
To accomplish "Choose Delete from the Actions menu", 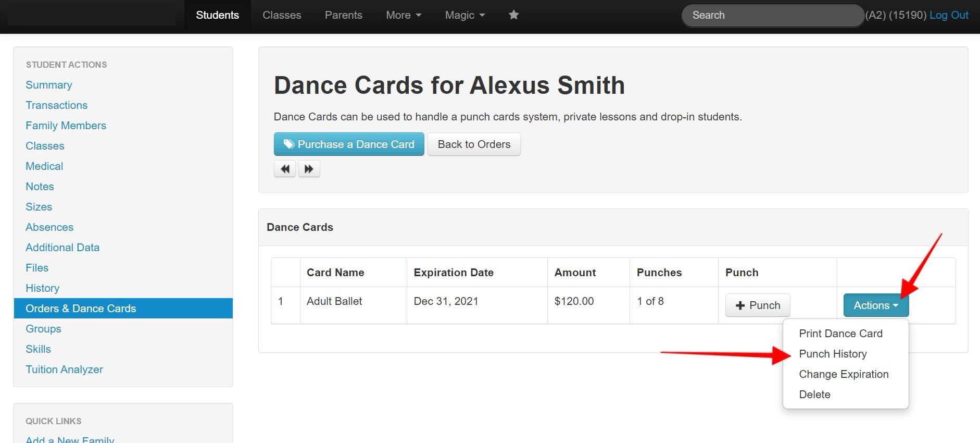I will click(x=814, y=395).
